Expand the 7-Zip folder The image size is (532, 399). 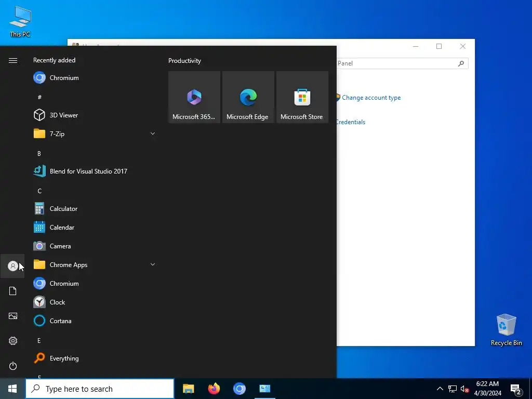click(x=95, y=134)
